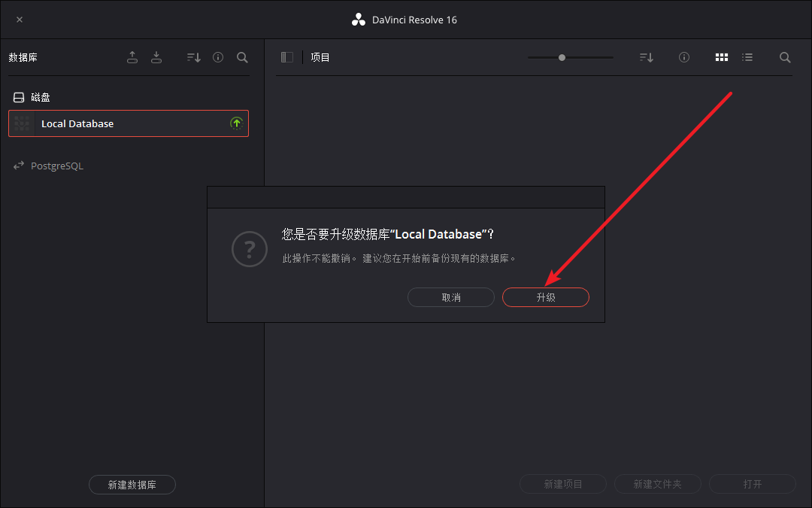
Task: Confirm with the 升级 upgrade button
Action: [546, 297]
